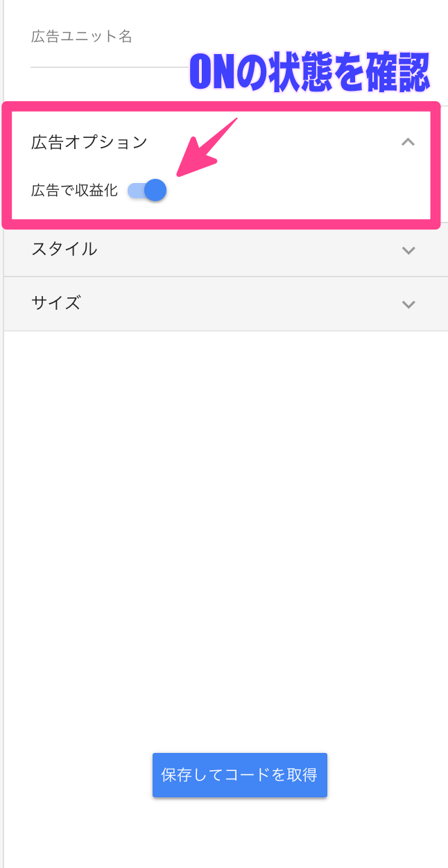This screenshot has width=448, height=868.
Task: Click the pink arrow annotation
Action: [207, 147]
